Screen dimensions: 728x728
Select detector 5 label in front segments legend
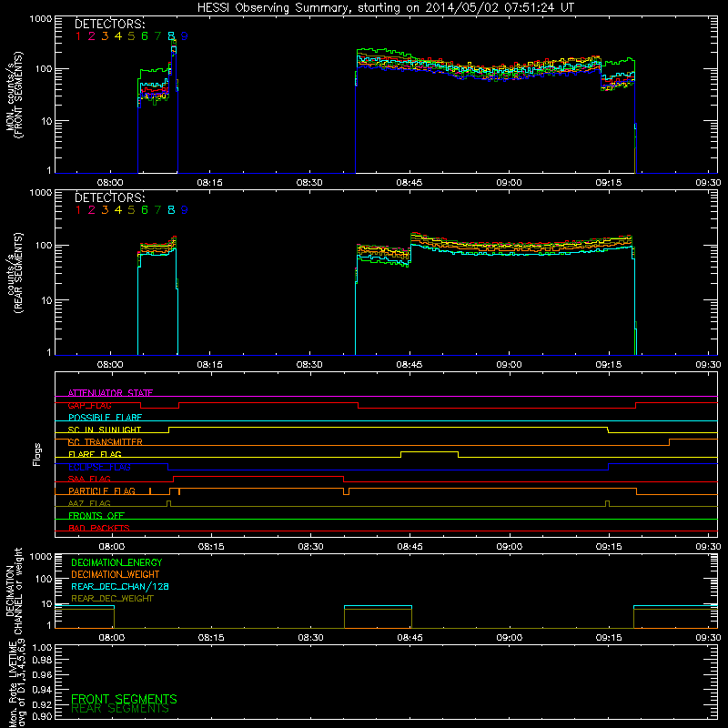coord(131,35)
